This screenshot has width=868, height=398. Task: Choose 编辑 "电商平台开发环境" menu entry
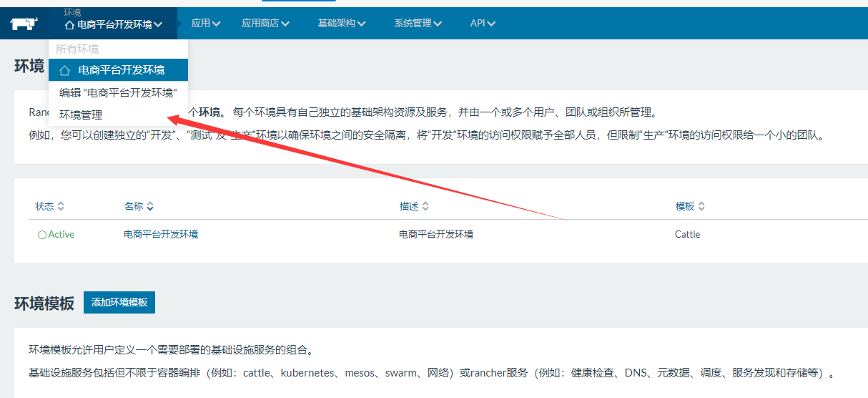[x=118, y=93]
